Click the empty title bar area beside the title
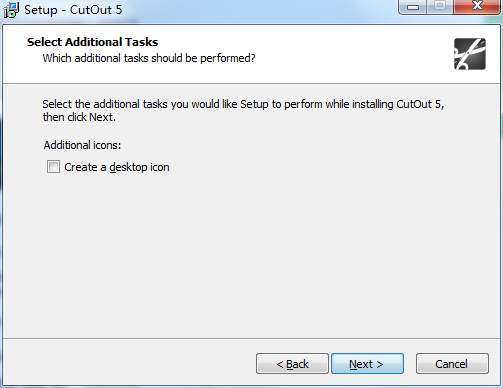503x388 pixels. click(x=260, y=10)
